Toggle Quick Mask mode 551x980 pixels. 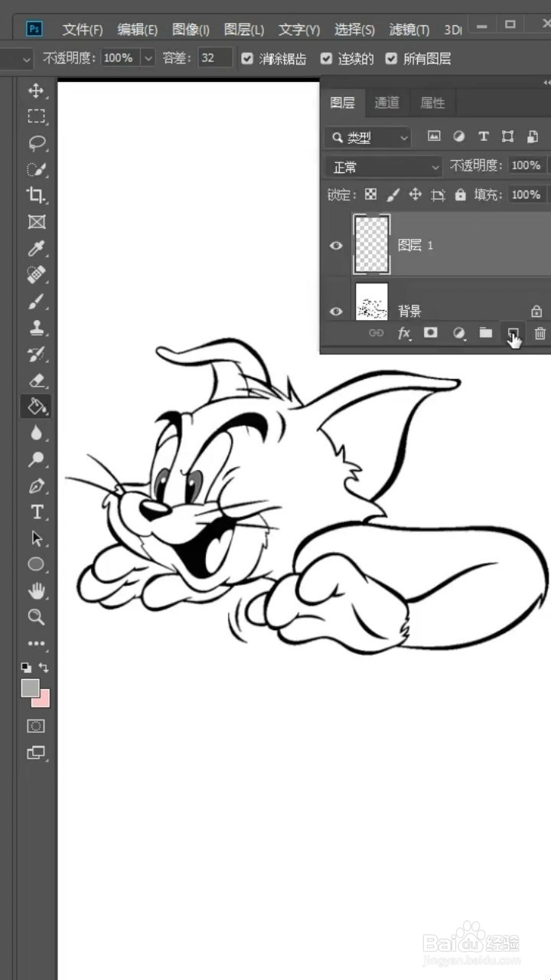click(x=36, y=725)
